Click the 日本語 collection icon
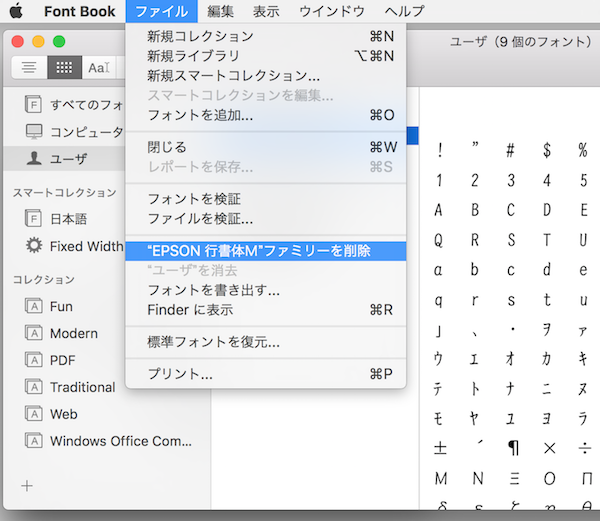 33,218
